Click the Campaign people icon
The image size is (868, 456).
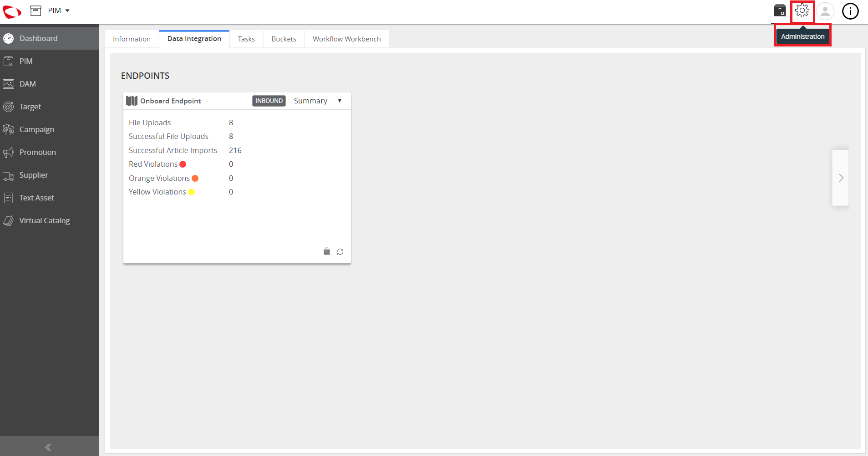(x=8, y=129)
